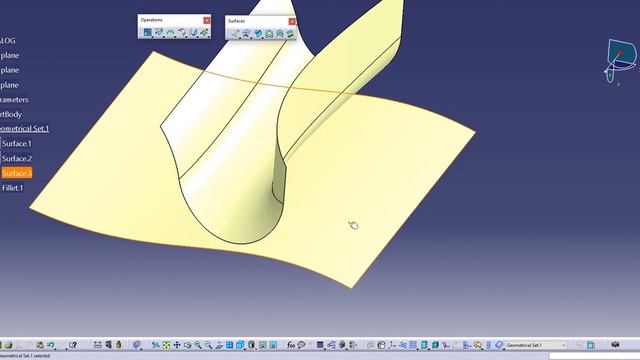Open the Isometric quick view icon
This screenshot has height=360, width=640.
[x=240, y=345]
